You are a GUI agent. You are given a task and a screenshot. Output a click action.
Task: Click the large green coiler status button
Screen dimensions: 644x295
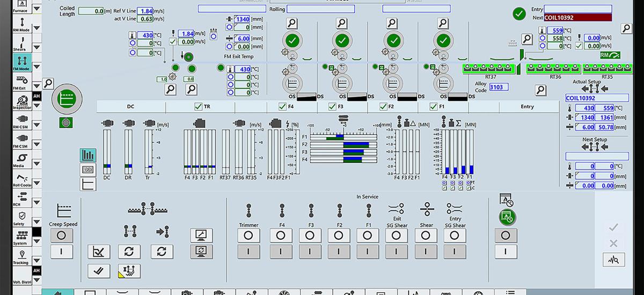[x=67, y=99]
